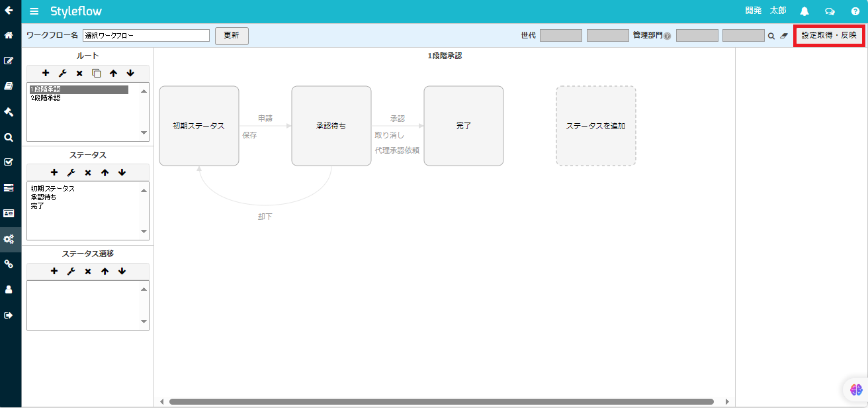
Task: Move the status down with the down arrow
Action: coord(122,172)
